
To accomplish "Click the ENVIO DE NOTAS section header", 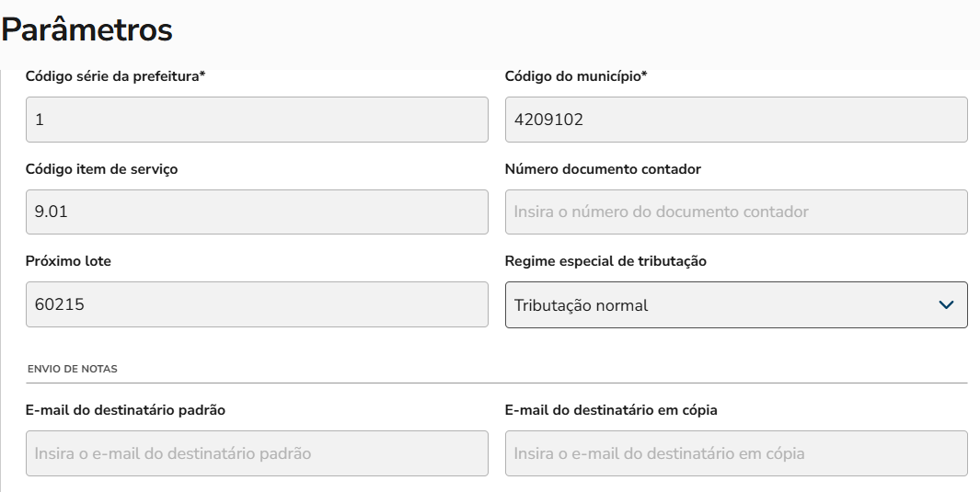I will pyautogui.click(x=73, y=369).
